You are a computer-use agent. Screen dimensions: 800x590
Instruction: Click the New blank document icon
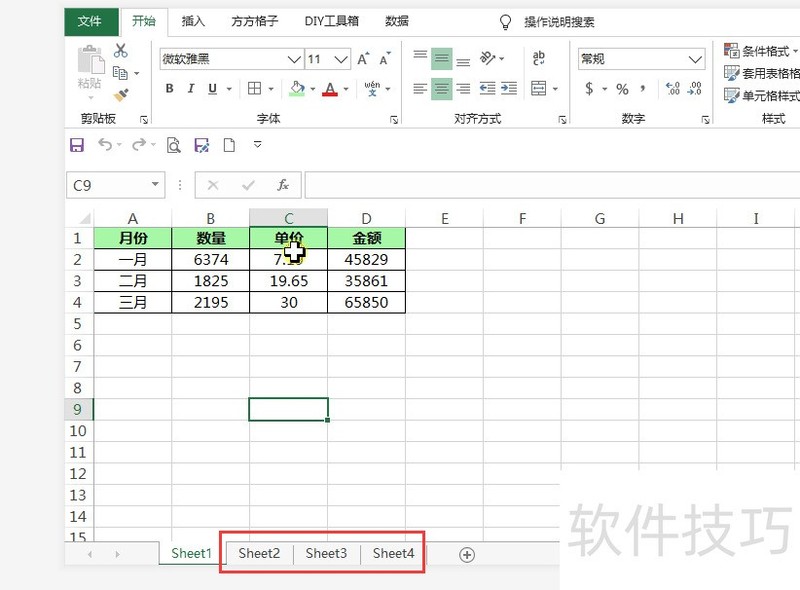(230, 145)
